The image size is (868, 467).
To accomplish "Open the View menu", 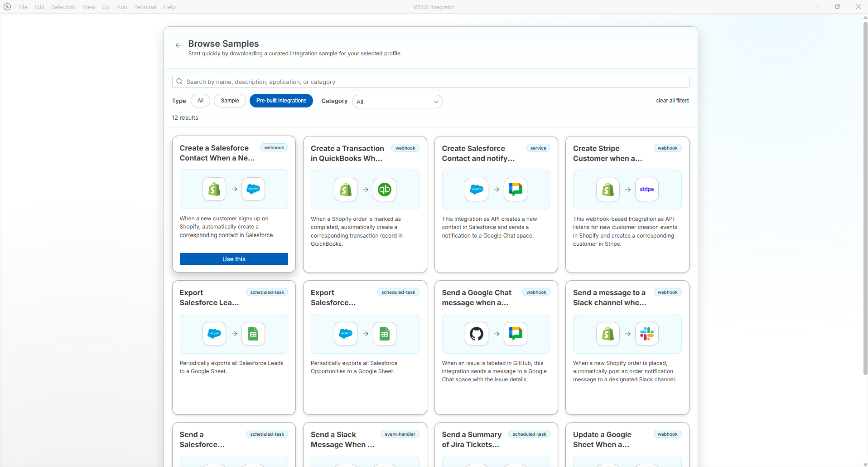I will pos(89,7).
